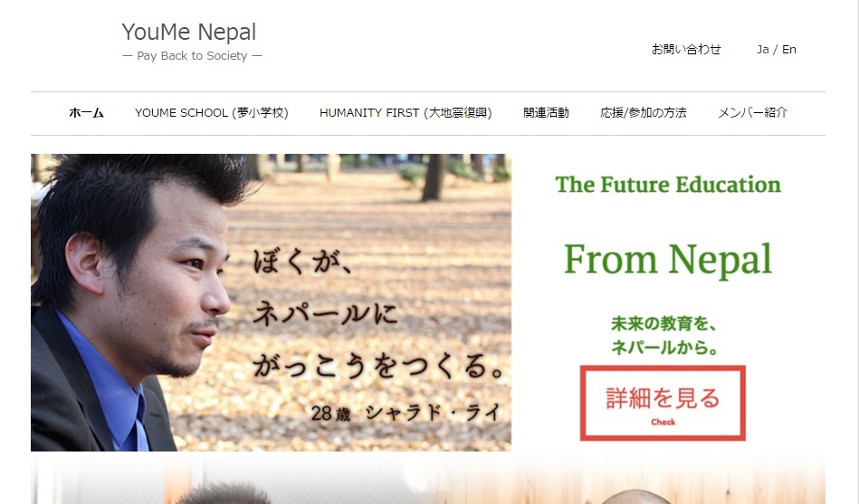Open YOUME SCHOOL (夢小学校) menu

[212, 113]
